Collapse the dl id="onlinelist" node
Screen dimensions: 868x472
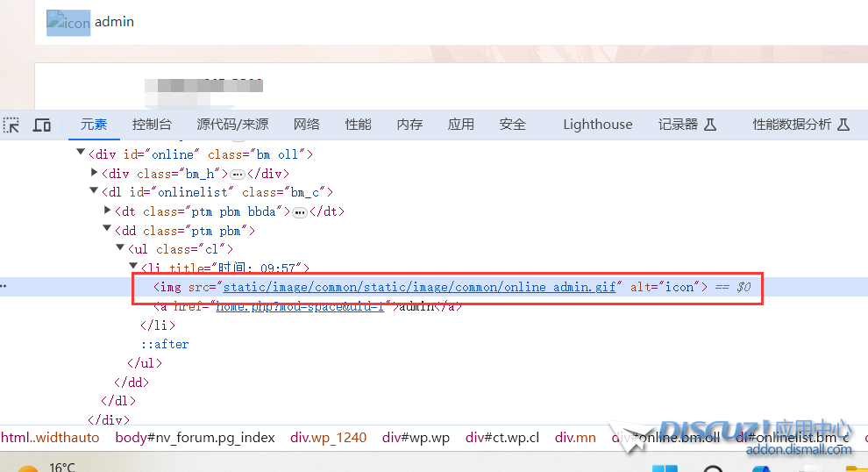[95, 191]
